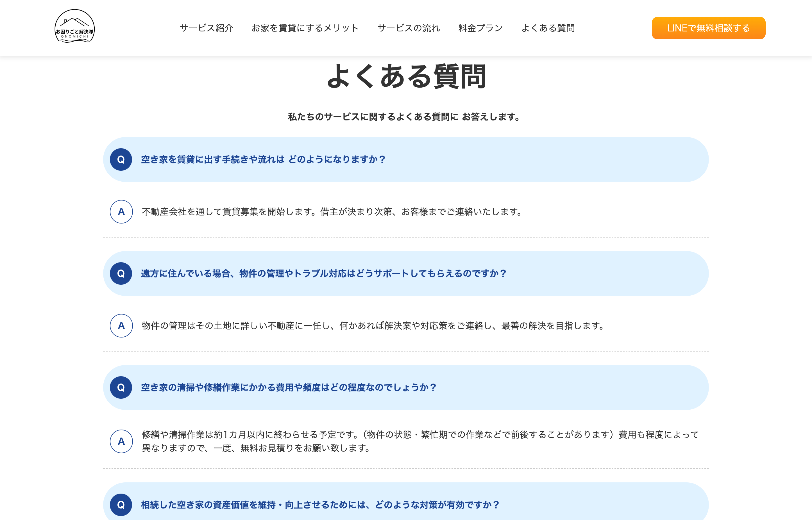Open the サービス紹介 menu item
The image size is (812, 520).
207,28
